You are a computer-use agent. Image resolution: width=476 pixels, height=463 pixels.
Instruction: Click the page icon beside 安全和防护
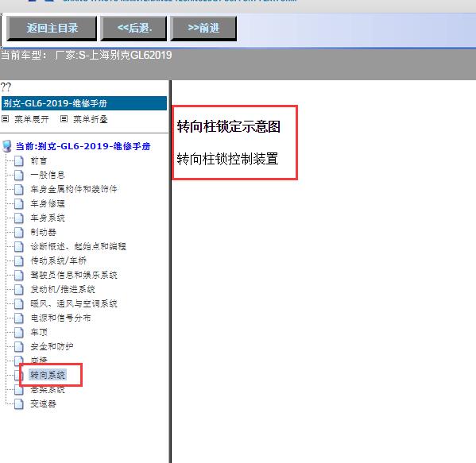tap(19, 346)
